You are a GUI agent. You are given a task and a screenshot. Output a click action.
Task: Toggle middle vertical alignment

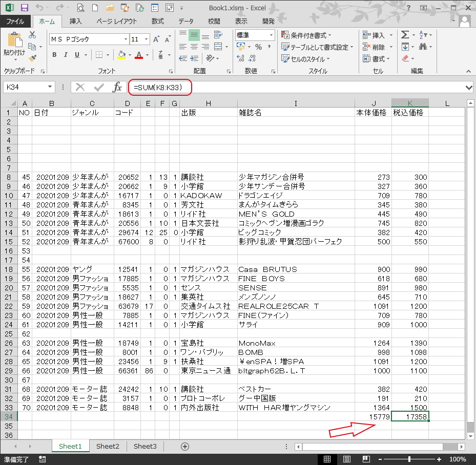(194, 35)
